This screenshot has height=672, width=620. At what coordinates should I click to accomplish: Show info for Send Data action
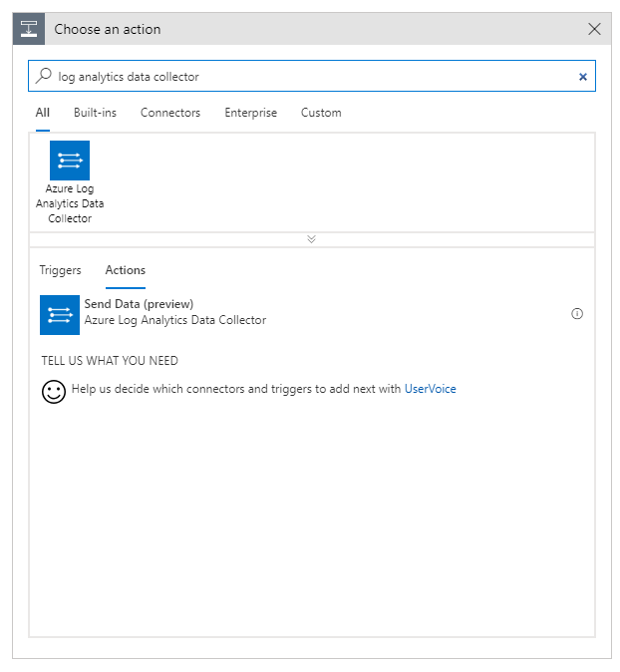tap(577, 314)
